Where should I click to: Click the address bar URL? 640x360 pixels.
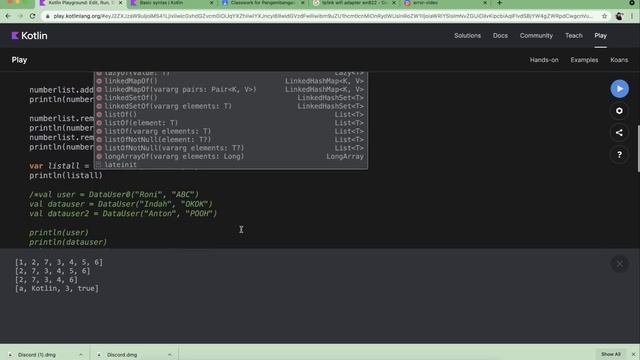(x=322, y=16)
